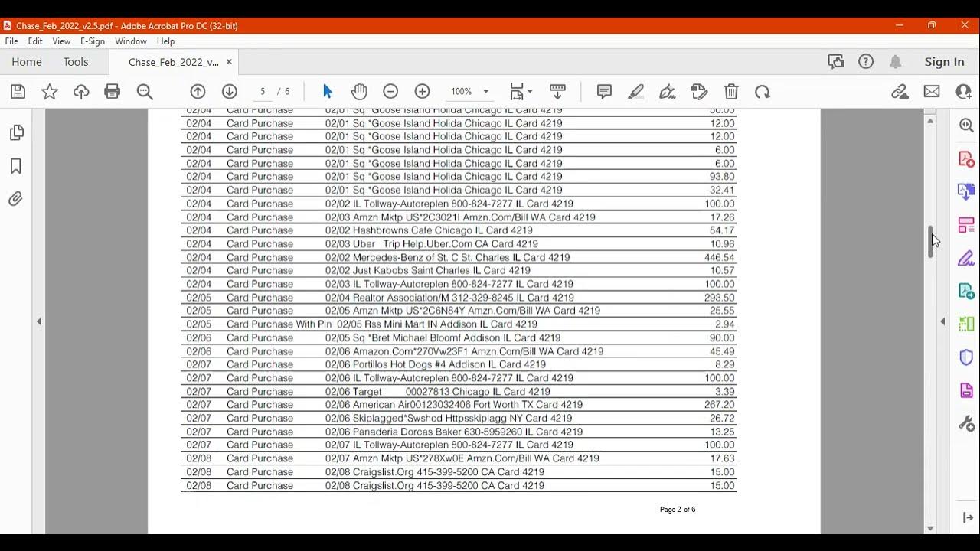The image size is (980, 551).
Task: Click the page number input field
Action: point(263,92)
